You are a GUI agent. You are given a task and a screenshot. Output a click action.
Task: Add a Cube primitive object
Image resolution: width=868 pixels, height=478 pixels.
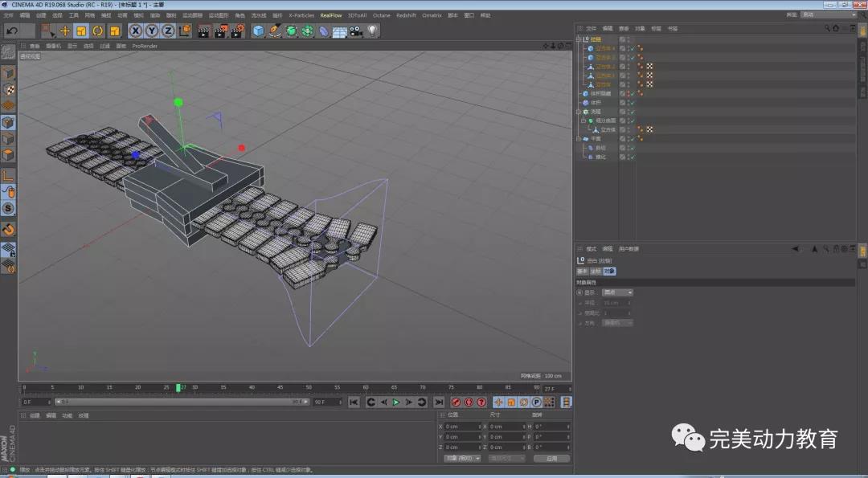[x=259, y=31]
